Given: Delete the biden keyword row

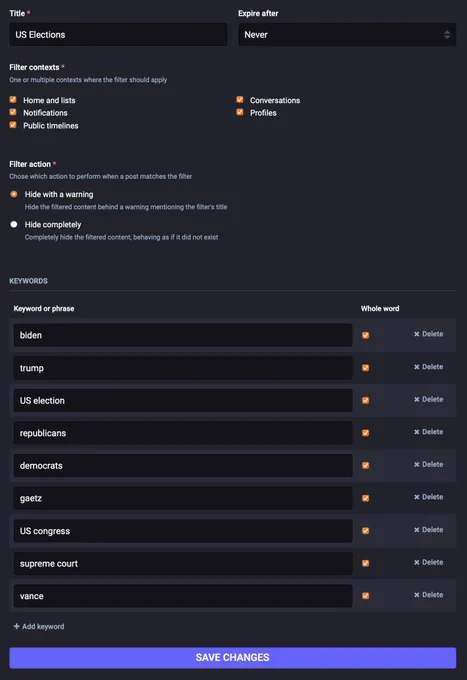Looking at the screenshot, I should [x=428, y=334].
